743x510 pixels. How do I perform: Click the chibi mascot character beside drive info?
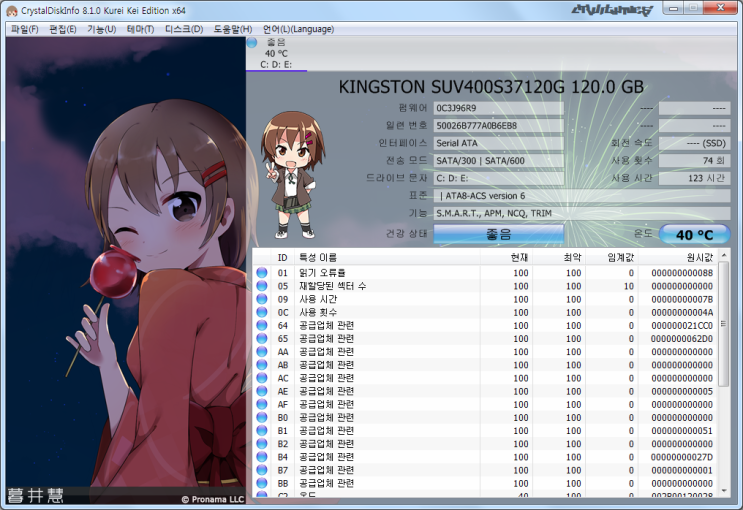[292, 175]
